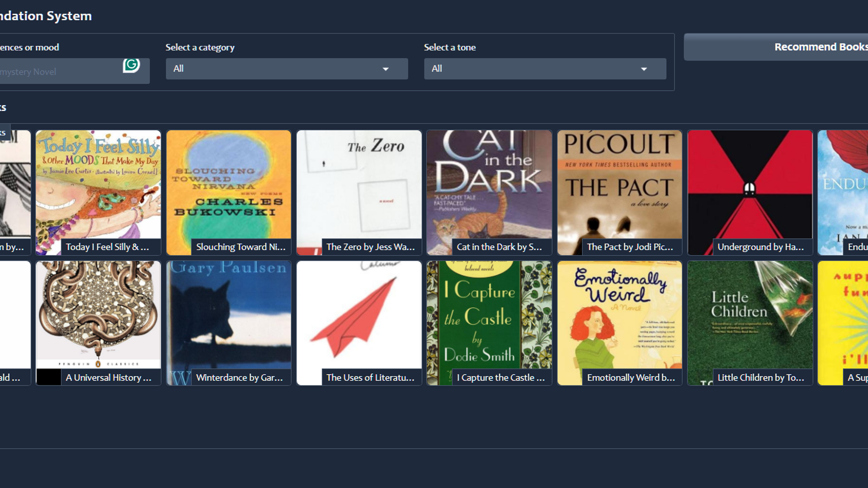Open the Select a category dropdown
Image resolution: width=868 pixels, height=488 pixels.
(x=287, y=69)
